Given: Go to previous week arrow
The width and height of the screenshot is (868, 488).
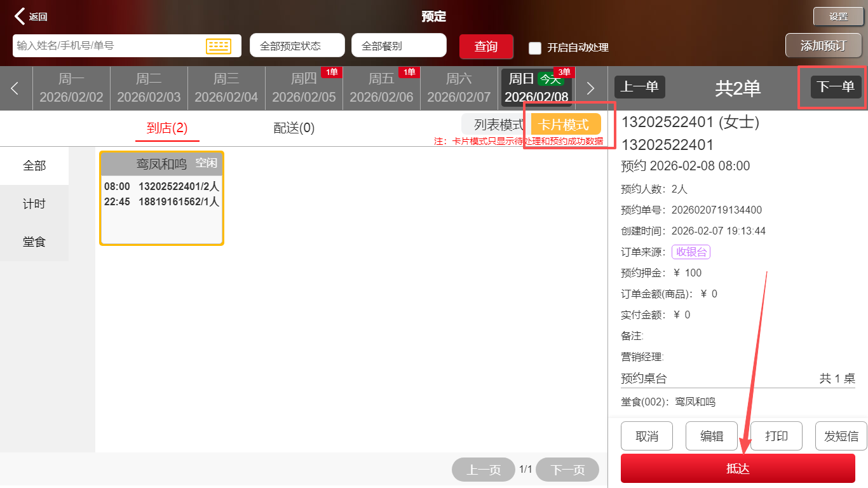Looking at the screenshot, I should (x=15, y=88).
